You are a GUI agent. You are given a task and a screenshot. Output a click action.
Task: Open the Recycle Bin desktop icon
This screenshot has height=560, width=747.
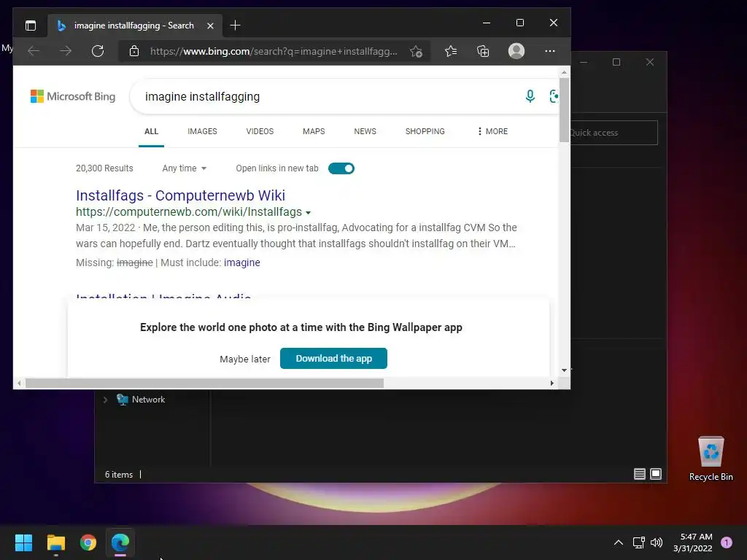[x=711, y=459]
